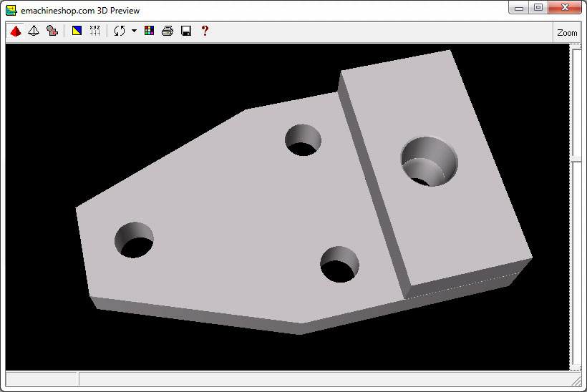Select the solid red pyramid shaded view
Viewport: 587px width, 392px height.
[16, 31]
